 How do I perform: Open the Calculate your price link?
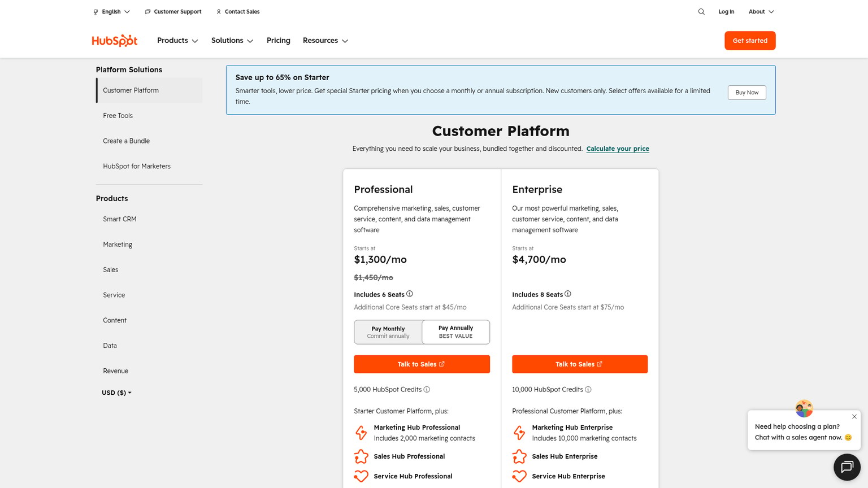point(618,149)
